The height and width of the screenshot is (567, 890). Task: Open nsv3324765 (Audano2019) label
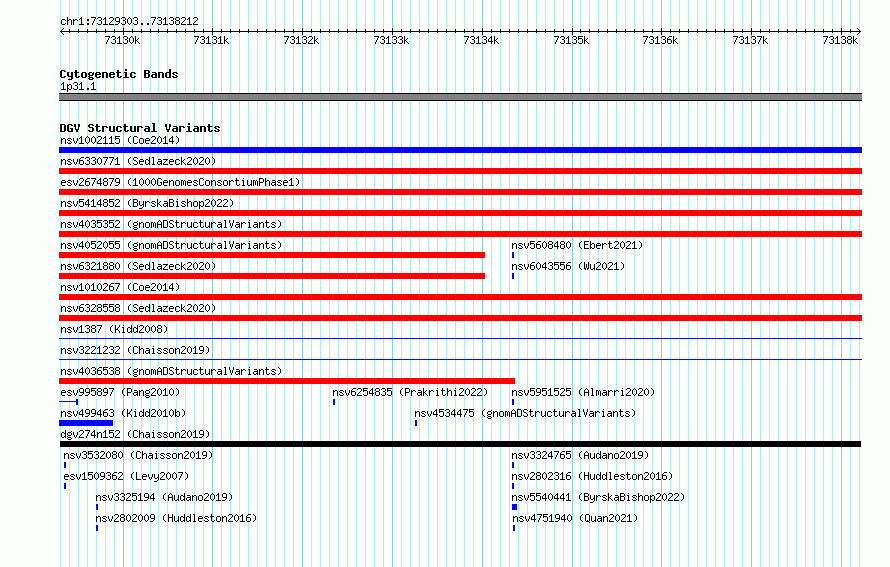pyautogui.click(x=580, y=455)
